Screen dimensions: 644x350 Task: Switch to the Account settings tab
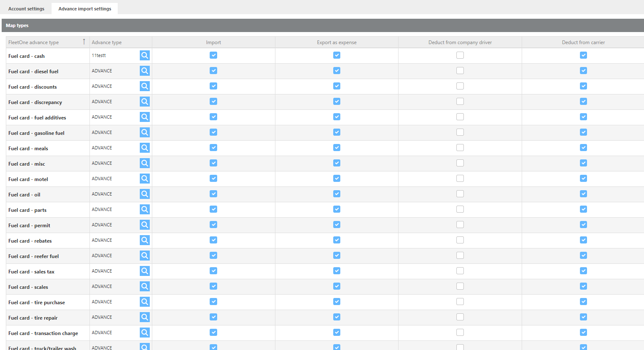click(26, 9)
